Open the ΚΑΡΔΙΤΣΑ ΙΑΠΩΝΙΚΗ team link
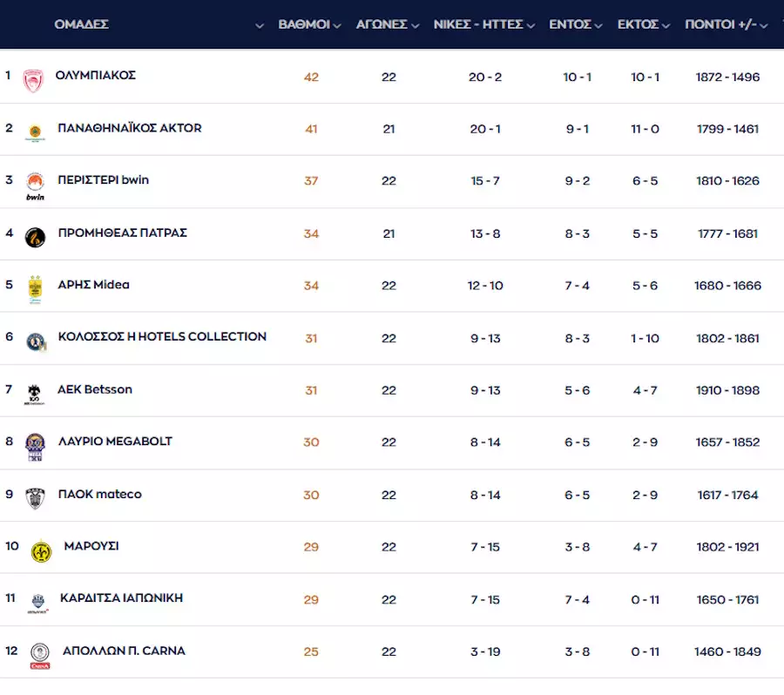Screen dimensions: 784x695 coord(121,598)
